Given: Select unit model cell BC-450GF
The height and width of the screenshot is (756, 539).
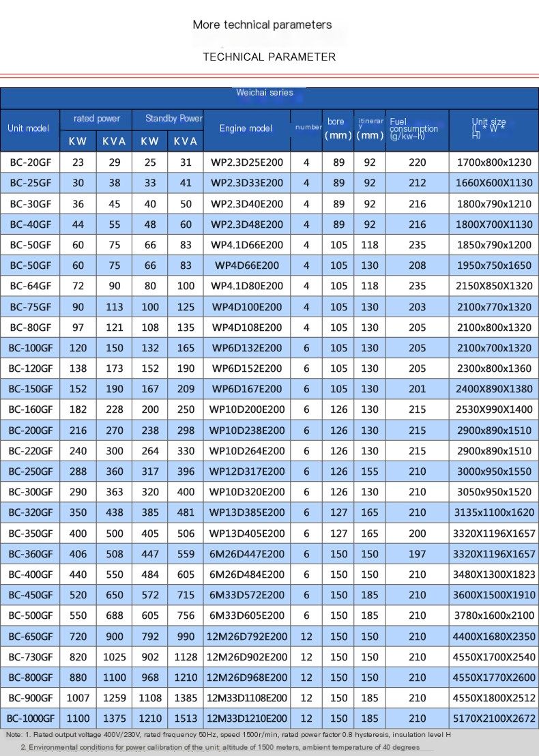Looking at the screenshot, I should [31, 595].
